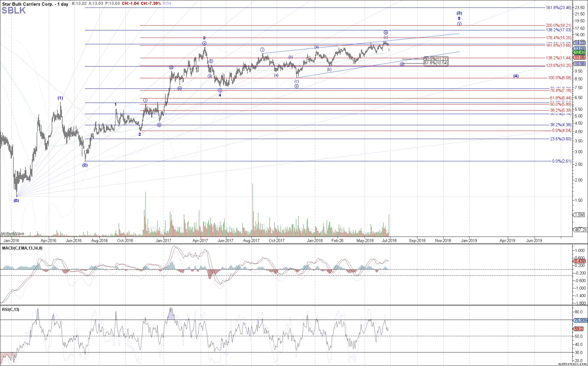The width and height of the screenshot is (588, 366).
Task: Click the RTH session label
Action: point(167,4)
